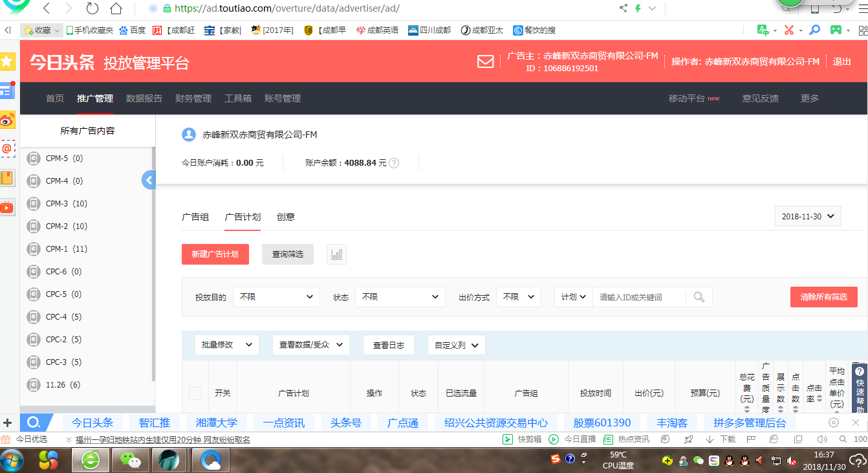Click the yellow star favorites sidebar icon

[x=7, y=61]
